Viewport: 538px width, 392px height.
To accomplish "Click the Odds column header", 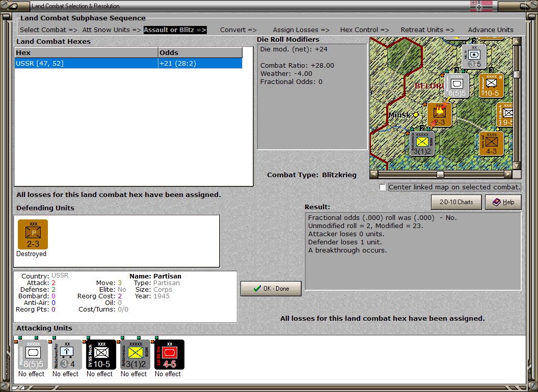I will click(200, 53).
